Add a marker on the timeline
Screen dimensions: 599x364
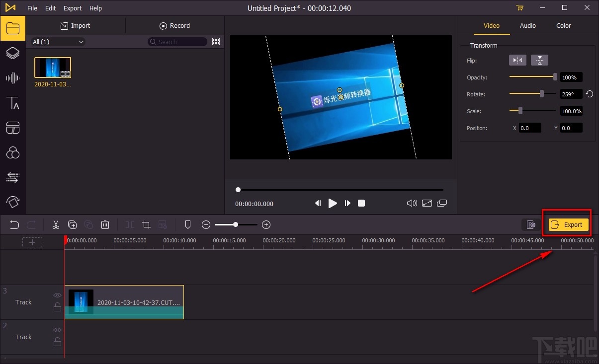187,225
